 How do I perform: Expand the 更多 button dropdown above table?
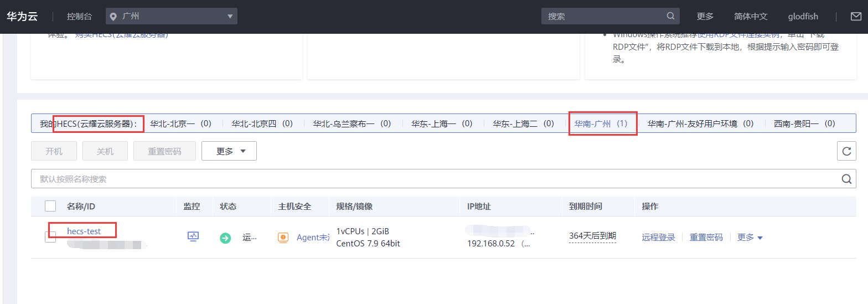229,151
